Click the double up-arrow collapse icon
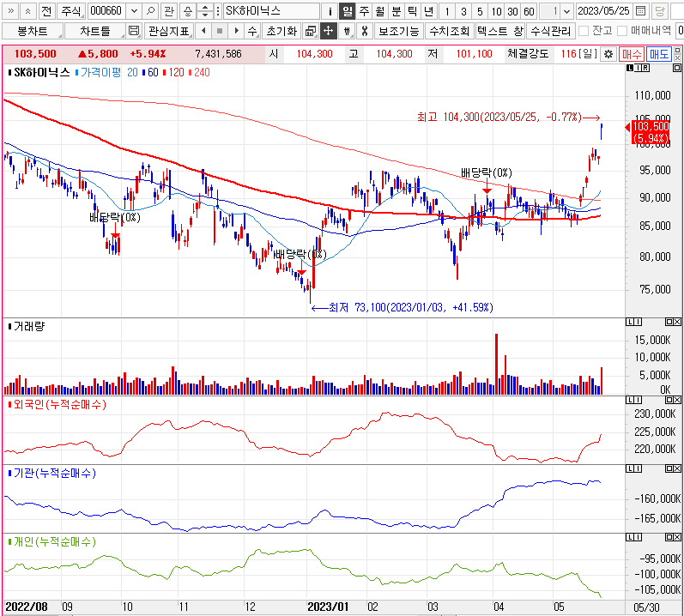This screenshot has width=684, height=616. click(27, 11)
